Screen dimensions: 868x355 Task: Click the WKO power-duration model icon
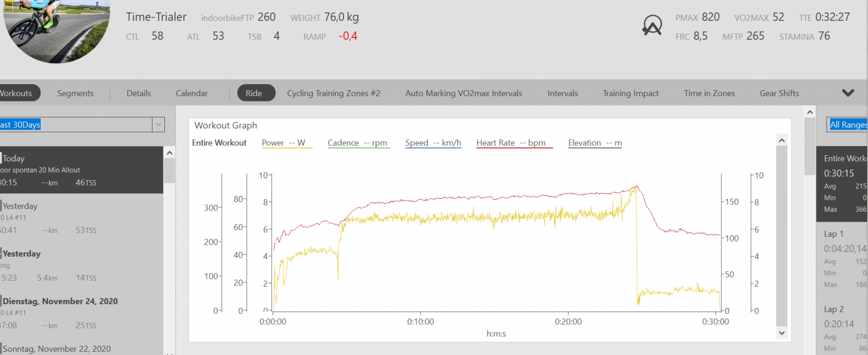(652, 26)
